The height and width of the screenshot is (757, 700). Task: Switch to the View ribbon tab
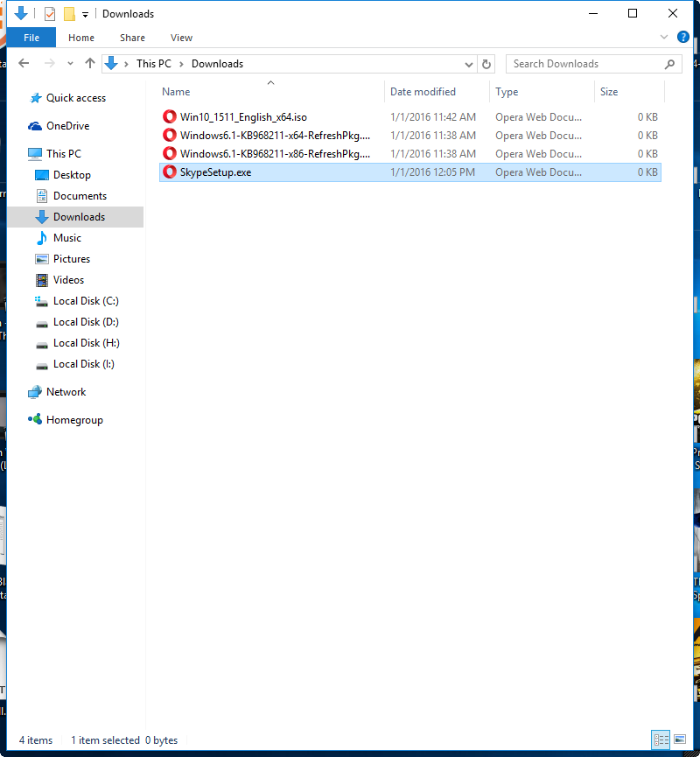pyautogui.click(x=181, y=38)
